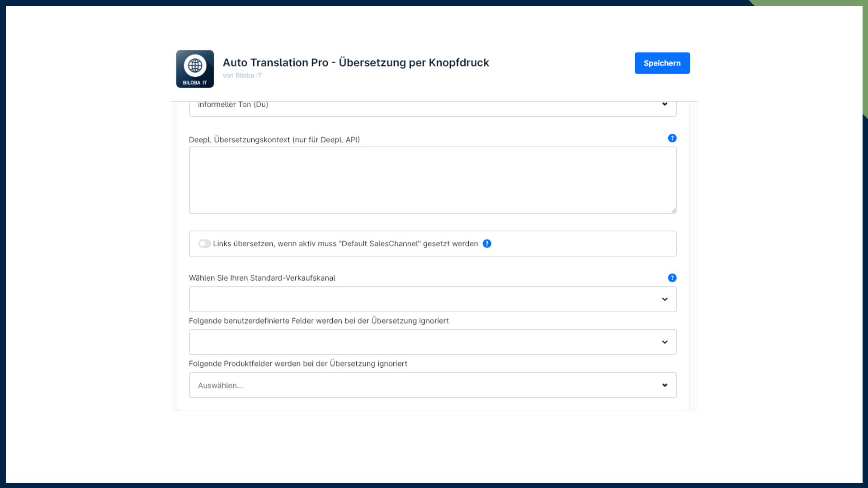This screenshot has width=868, height=488.
Task: Click chevron arrow of informeller Ton dropdown
Action: 665,104
